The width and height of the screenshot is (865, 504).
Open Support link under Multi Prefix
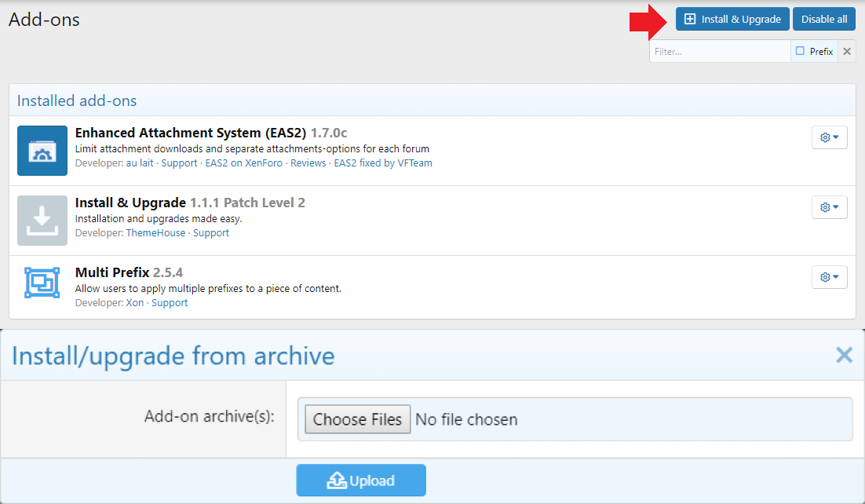coord(170,303)
